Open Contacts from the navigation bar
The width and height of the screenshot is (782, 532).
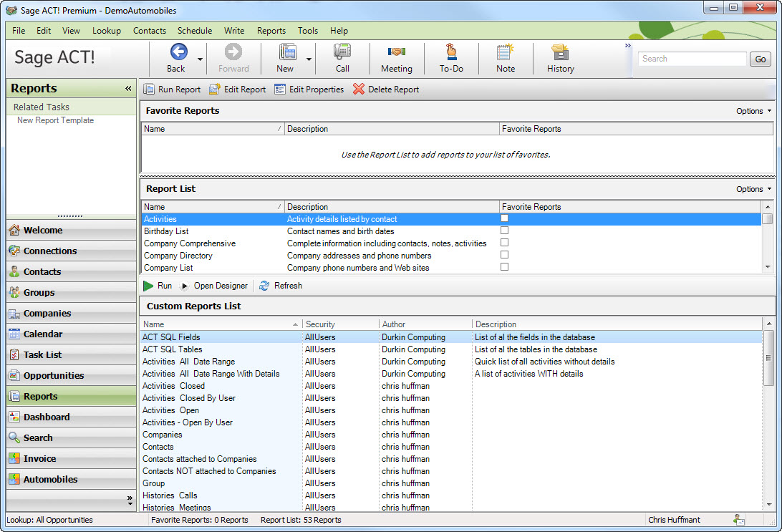71,272
